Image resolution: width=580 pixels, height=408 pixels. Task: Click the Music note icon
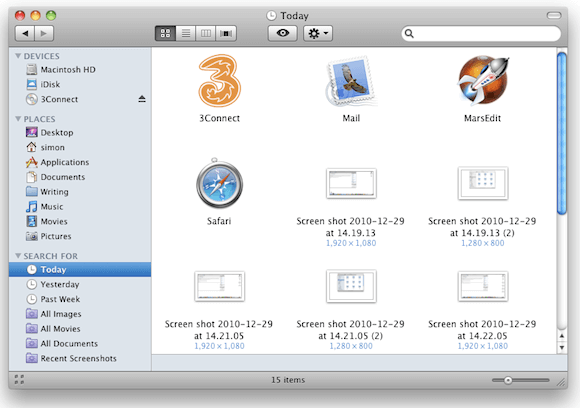click(32, 206)
